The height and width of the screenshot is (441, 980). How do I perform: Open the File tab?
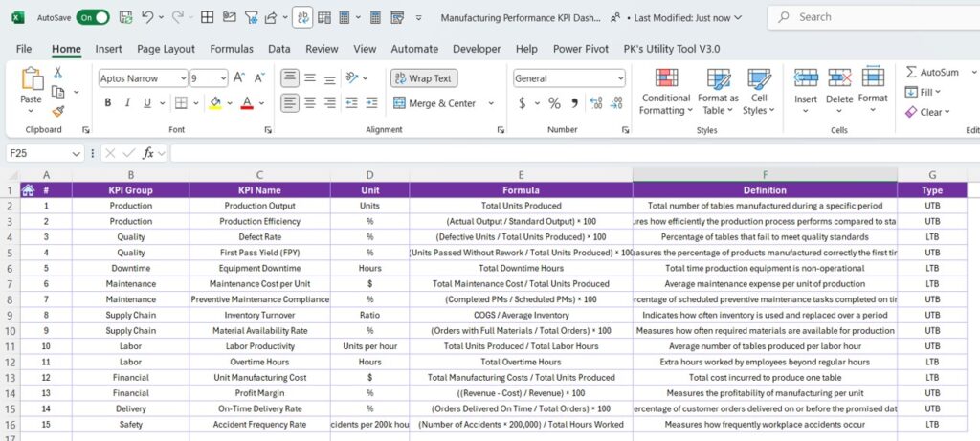24,49
